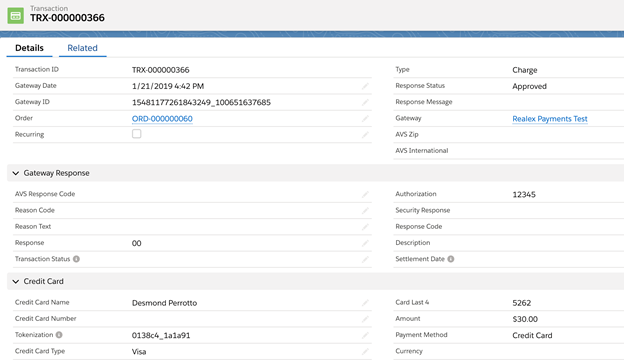624x363 pixels.
Task: Collapse the Gateway Response section
Action: 16,173
